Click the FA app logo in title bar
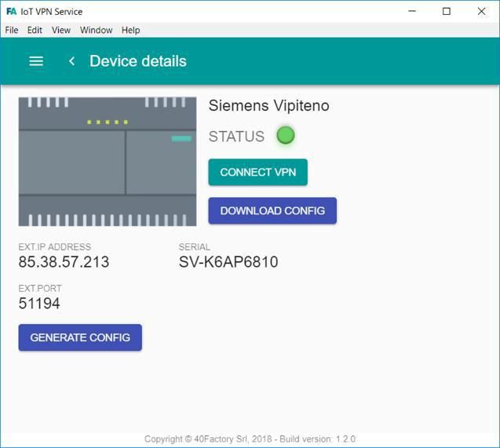This screenshot has width=500, height=448. 11,12
